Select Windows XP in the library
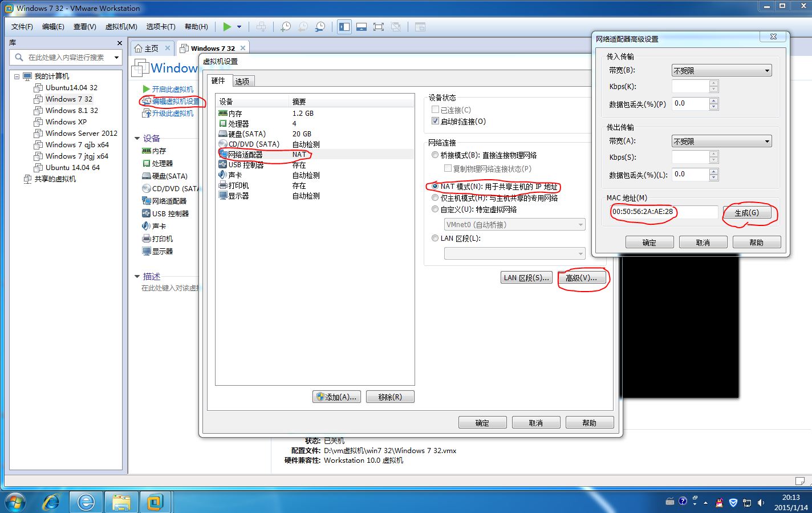This screenshot has width=812, height=513. tap(66, 122)
